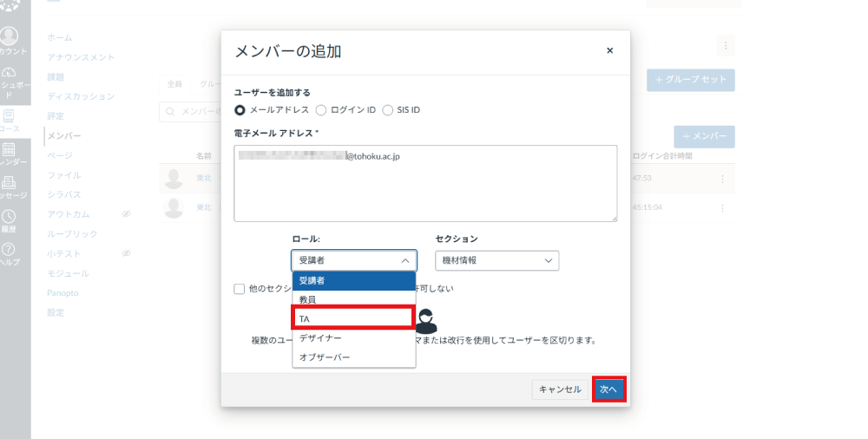
Task: Choose the 教員 role option
Action: 354,299
